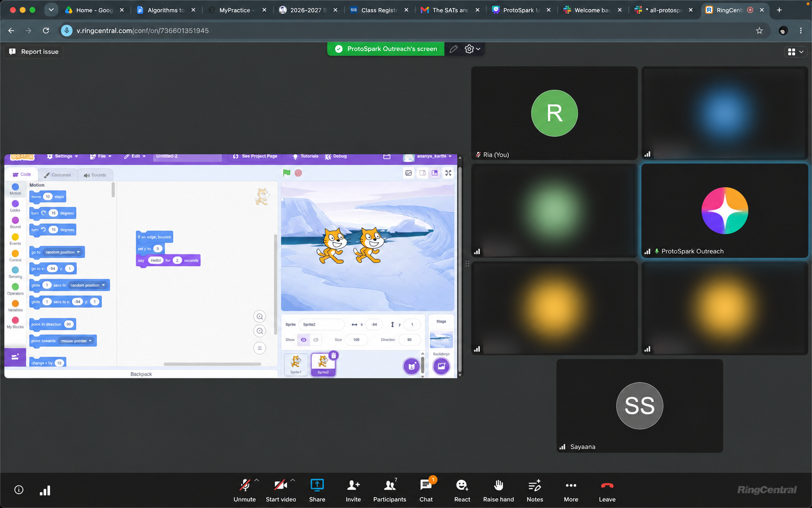Image resolution: width=812 pixels, height=508 pixels.
Task: Switch to the Class Registration browser tab
Action: click(379, 10)
